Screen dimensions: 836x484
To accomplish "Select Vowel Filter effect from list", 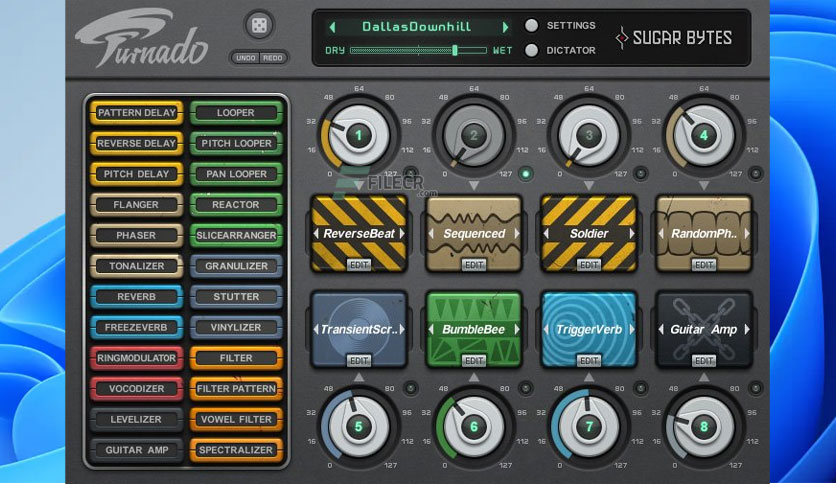I will click(x=236, y=420).
